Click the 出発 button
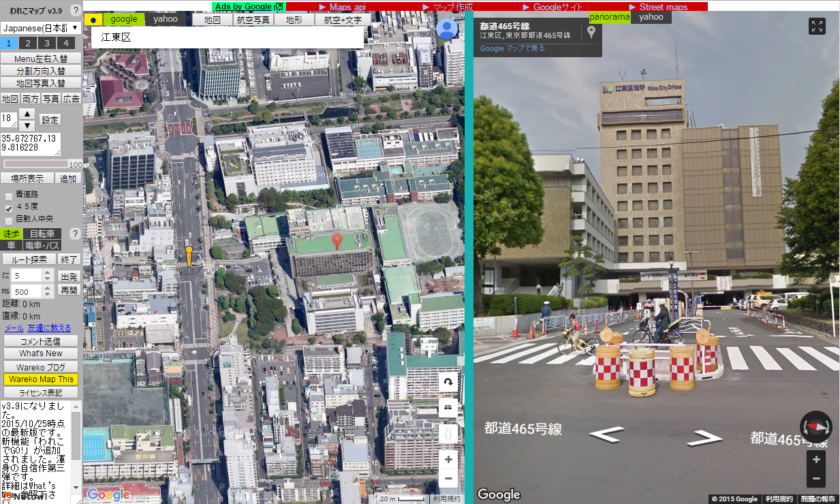This screenshot has height=504, width=840. coord(69,277)
